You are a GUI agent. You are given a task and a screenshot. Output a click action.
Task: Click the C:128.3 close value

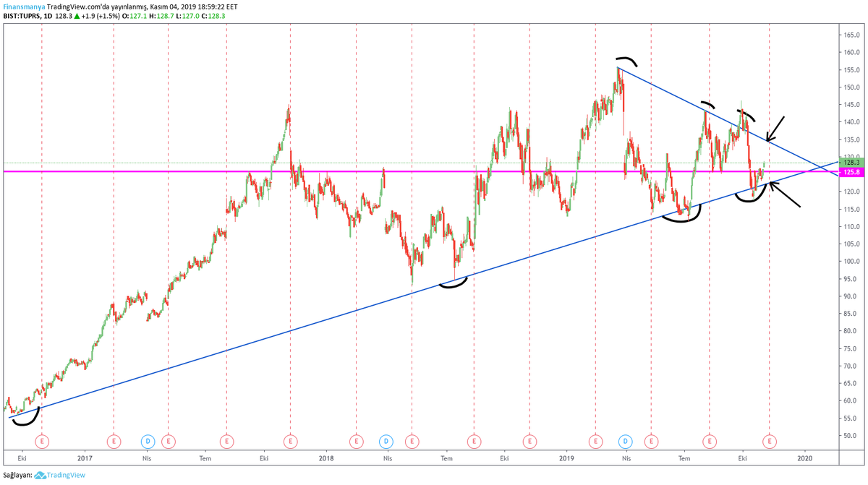coord(213,15)
